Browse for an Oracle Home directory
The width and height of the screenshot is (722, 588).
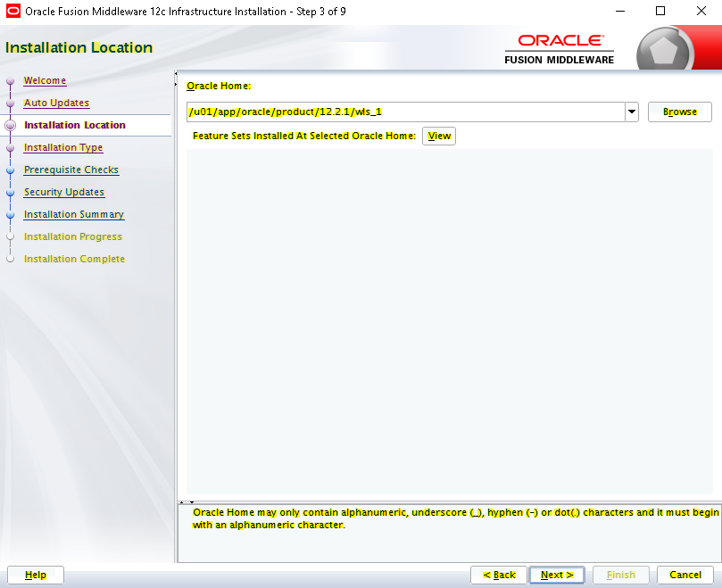pos(680,112)
